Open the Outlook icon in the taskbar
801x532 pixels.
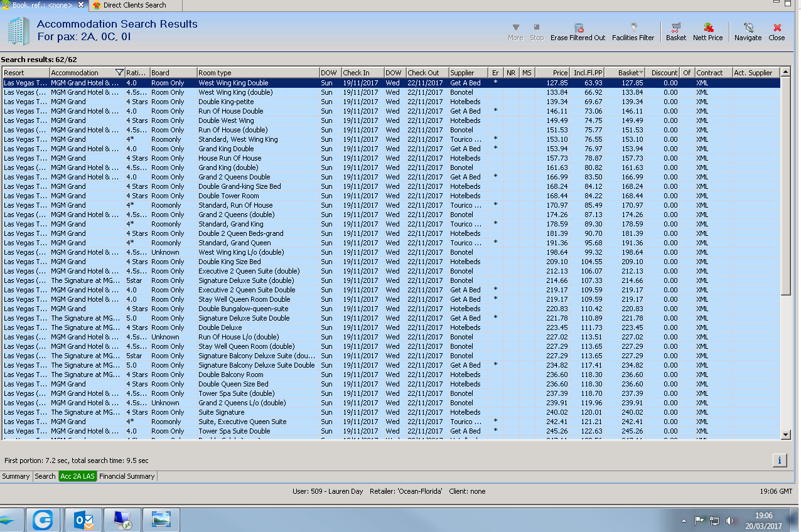coord(84,520)
